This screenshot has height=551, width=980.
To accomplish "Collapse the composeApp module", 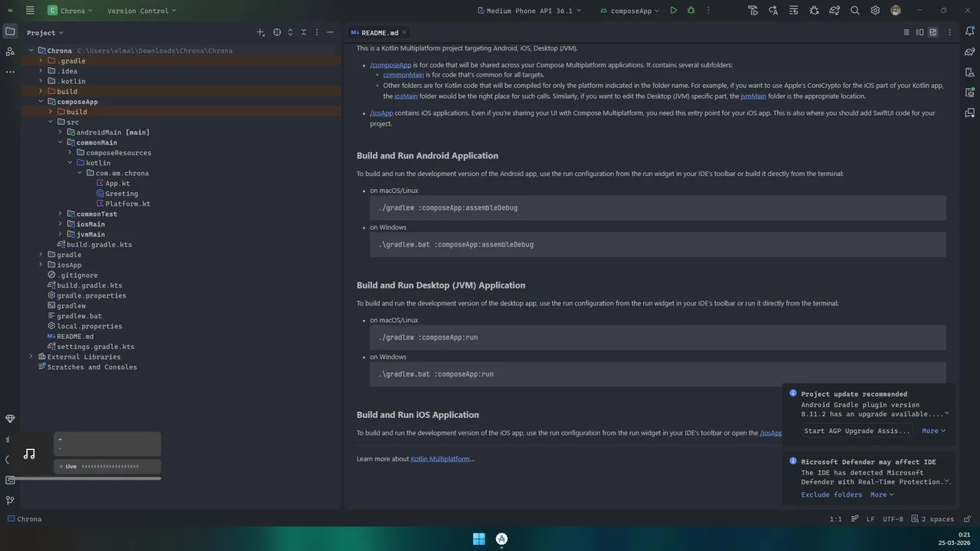I will tap(41, 101).
